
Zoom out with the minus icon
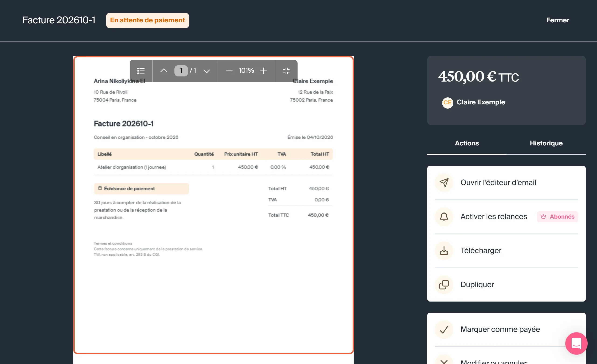point(229,71)
